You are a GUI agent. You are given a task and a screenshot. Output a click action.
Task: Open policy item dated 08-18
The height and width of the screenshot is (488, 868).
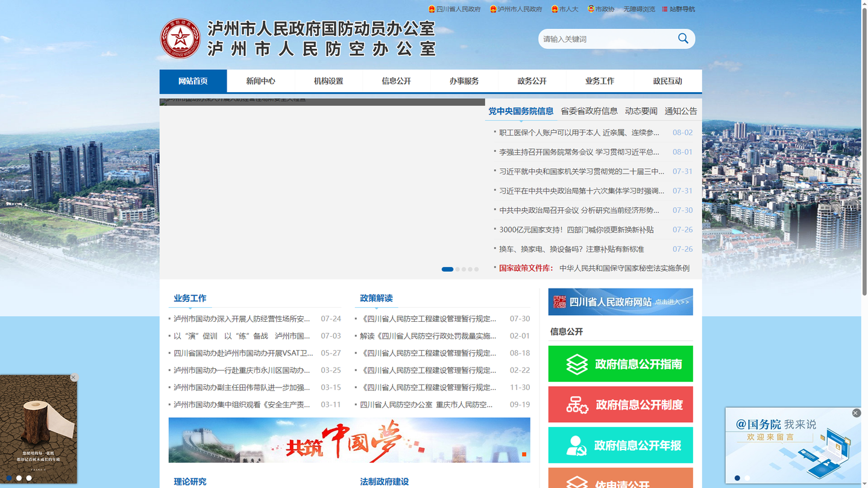[x=428, y=353]
